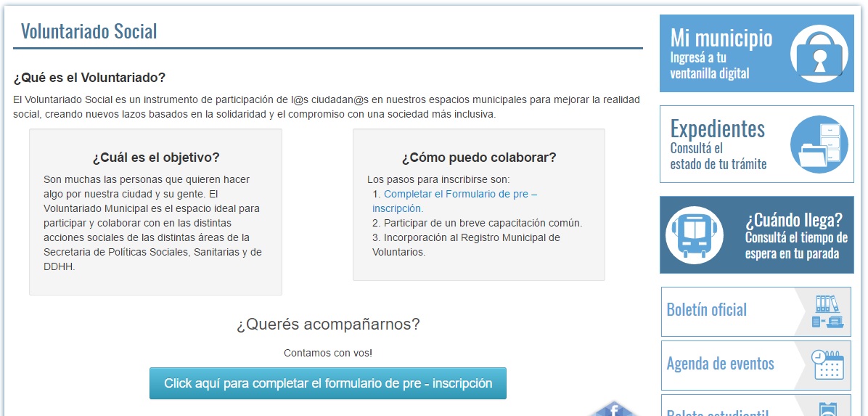The height and width of the screenshot is (416, 868).
Task: Click the '¿Cuál es el objetivo?' box heading
Action: [x=155, y=158]
